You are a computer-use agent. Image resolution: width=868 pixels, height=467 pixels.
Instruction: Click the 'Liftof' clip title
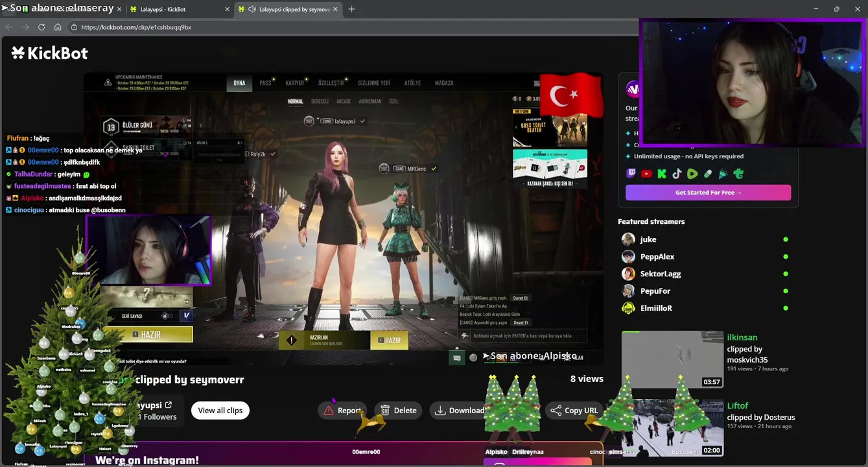pyautogui.click(x=738, y=405)
